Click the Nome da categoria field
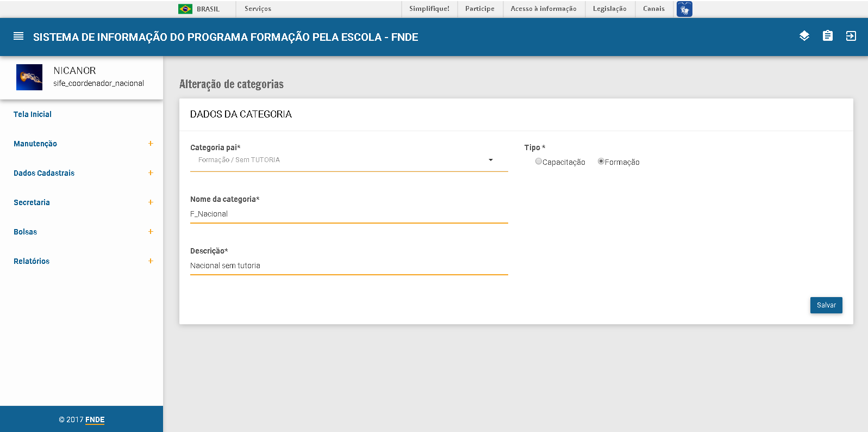 click(x=348, y=214)
